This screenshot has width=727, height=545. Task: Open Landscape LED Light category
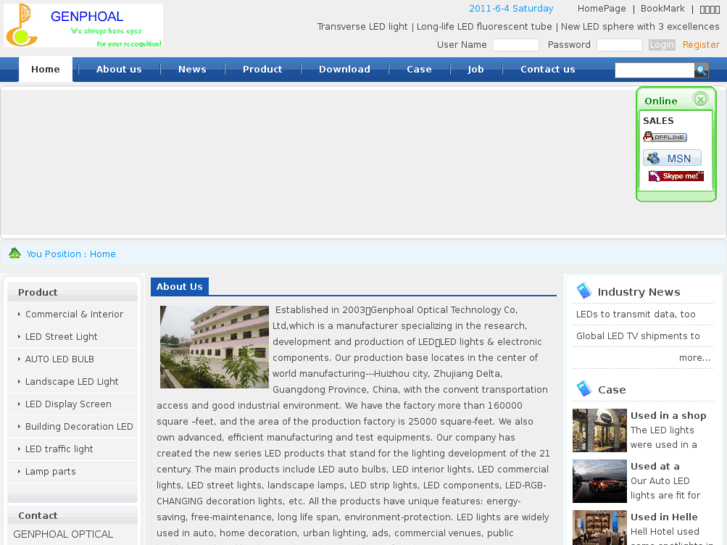(x=71, y=382)
